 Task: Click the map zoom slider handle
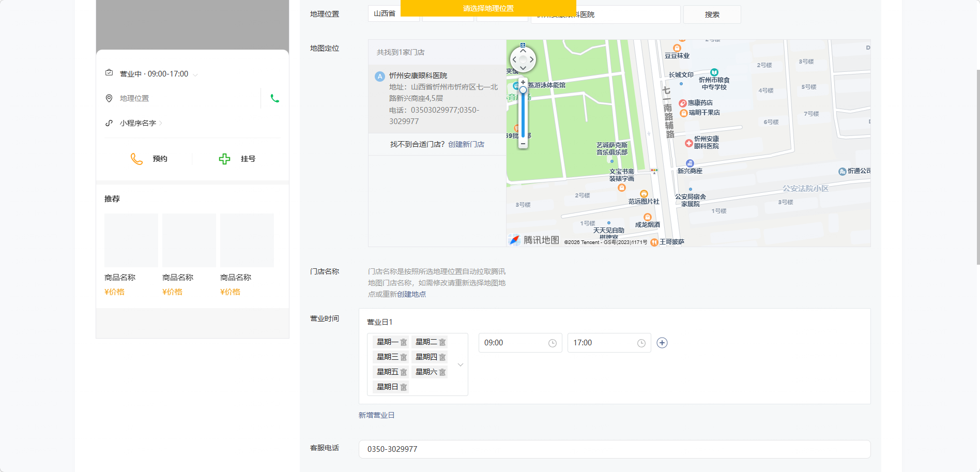point(523,90)
